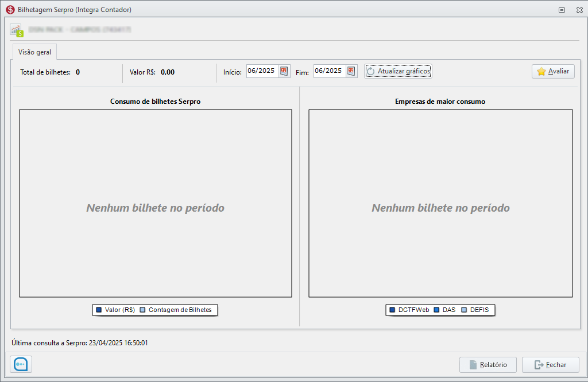Click the DAS legend color swatch
Viewport: 588px width, 382px height.
(x=436, y=310)
